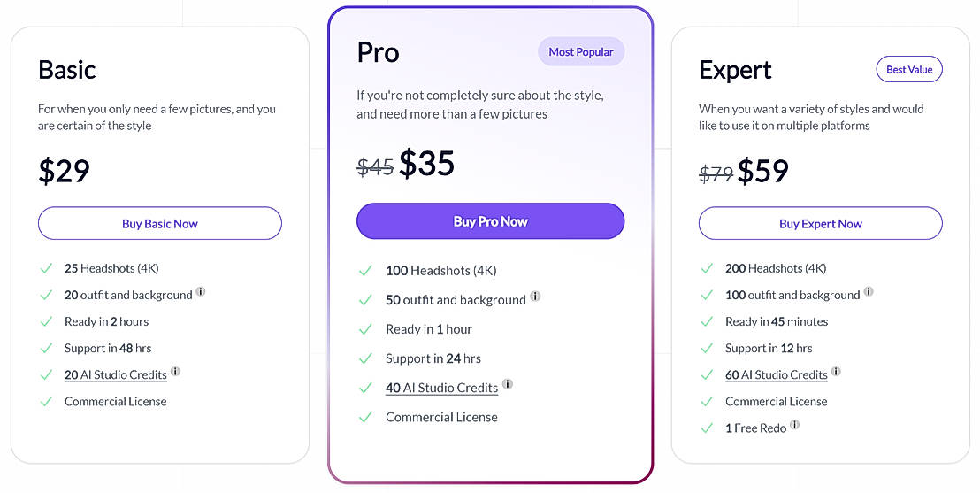The image size is (980, 493).
Task: Click info icon next to 20 AI Studio Credits
Action: [x=175, y=372]
